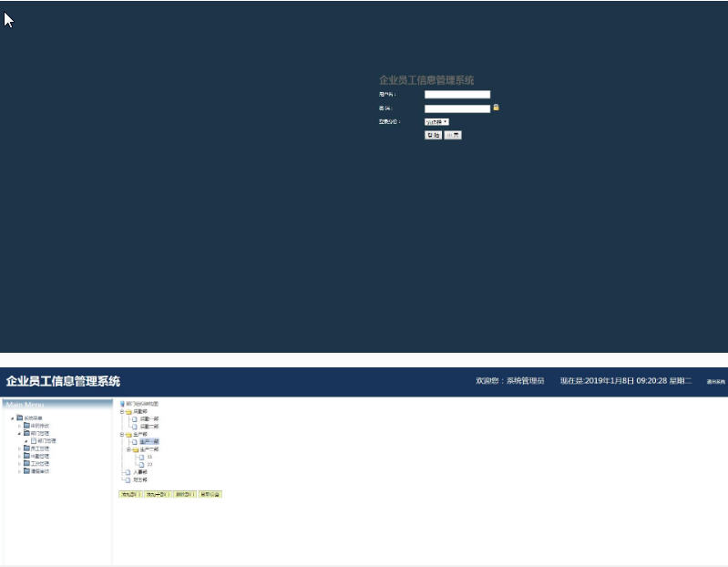Click the 企业员工信息管理系统 title in header bar

(63, 381)
